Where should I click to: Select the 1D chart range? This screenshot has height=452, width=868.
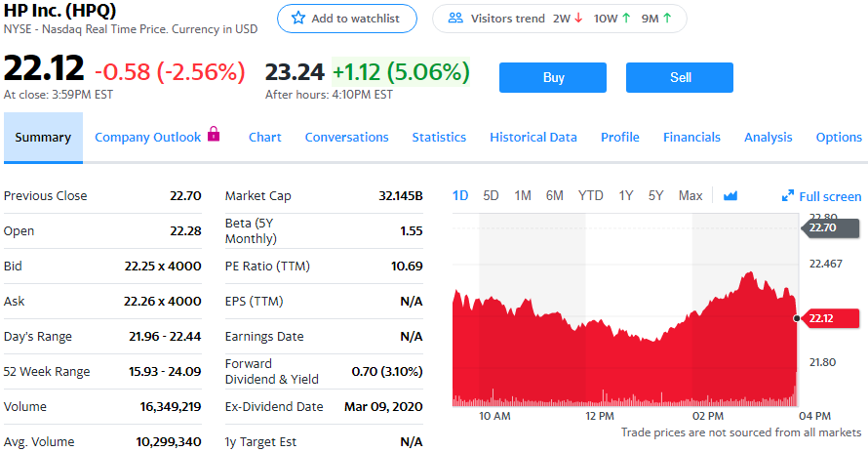(x=460, y=195)
